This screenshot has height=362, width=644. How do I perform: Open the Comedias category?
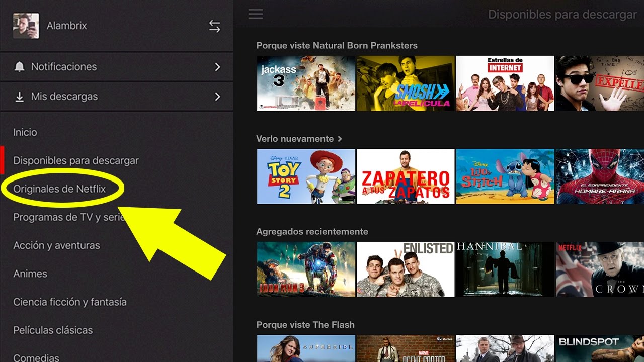pos(35,357)
